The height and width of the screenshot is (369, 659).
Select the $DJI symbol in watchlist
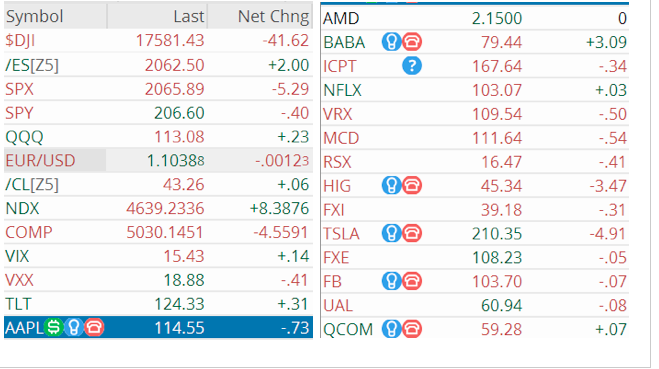20,41
